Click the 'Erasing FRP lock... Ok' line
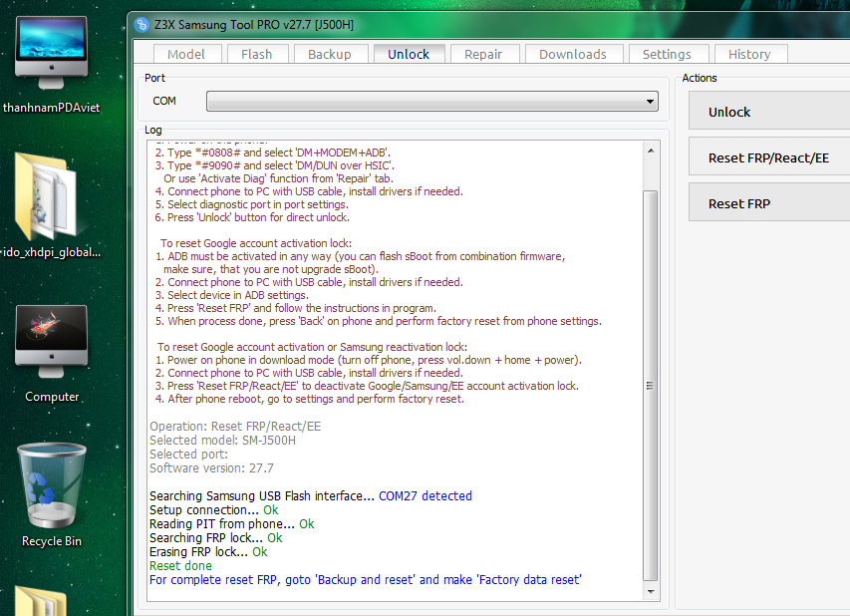The height and width of the screenshot is (616, 850). click(x=208, y=551)
